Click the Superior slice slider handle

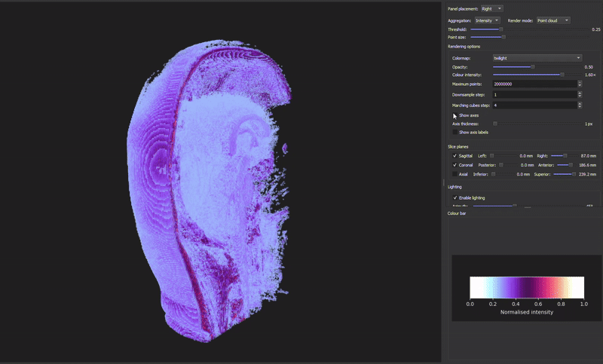[x=574, y=174]
